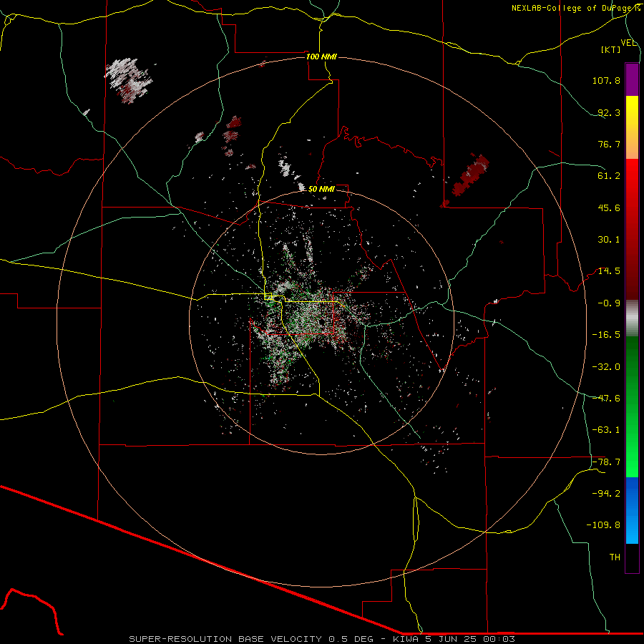Viewport: 644px width, 644px height.
Task: Click the 45.6 velocity scale value
Action: pyautogui.click(x=609, y=208)
